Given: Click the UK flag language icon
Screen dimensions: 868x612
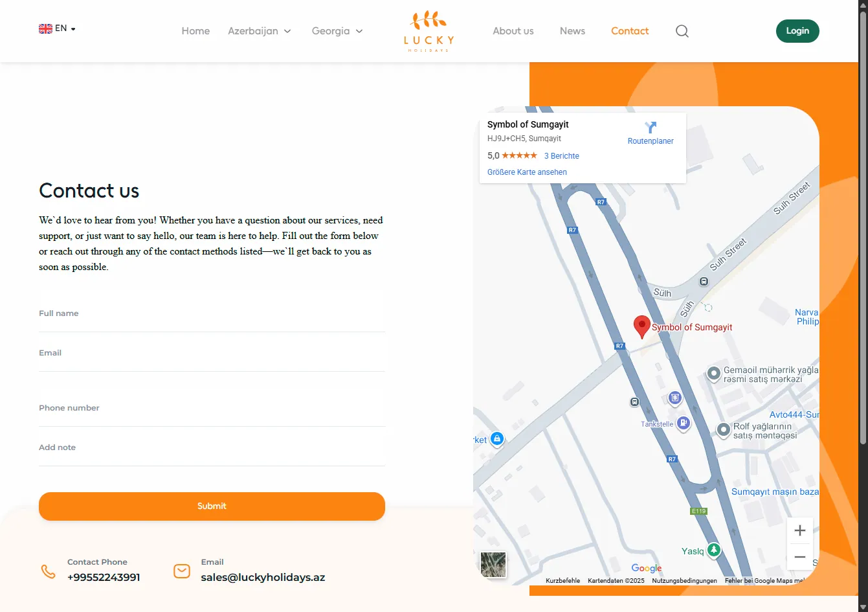Looking at the screenshot, I should coord(45,28).
